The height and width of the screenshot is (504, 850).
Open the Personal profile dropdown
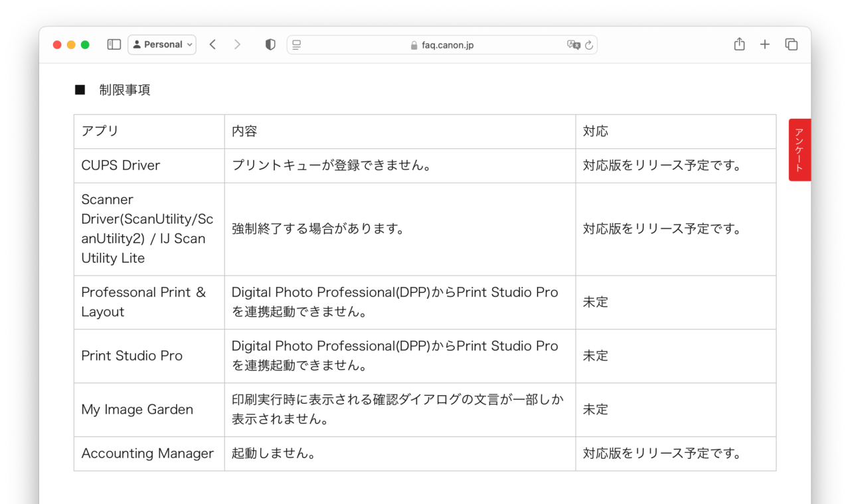click(x=162, y=44)
